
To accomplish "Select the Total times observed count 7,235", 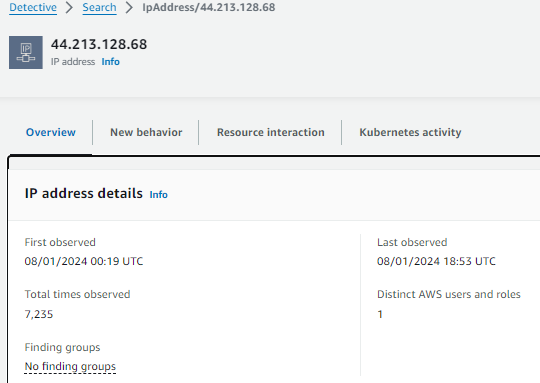I will 39,314.
